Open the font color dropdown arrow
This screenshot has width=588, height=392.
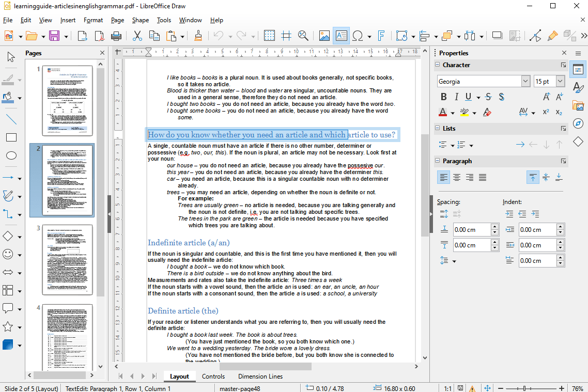(452, 112)
